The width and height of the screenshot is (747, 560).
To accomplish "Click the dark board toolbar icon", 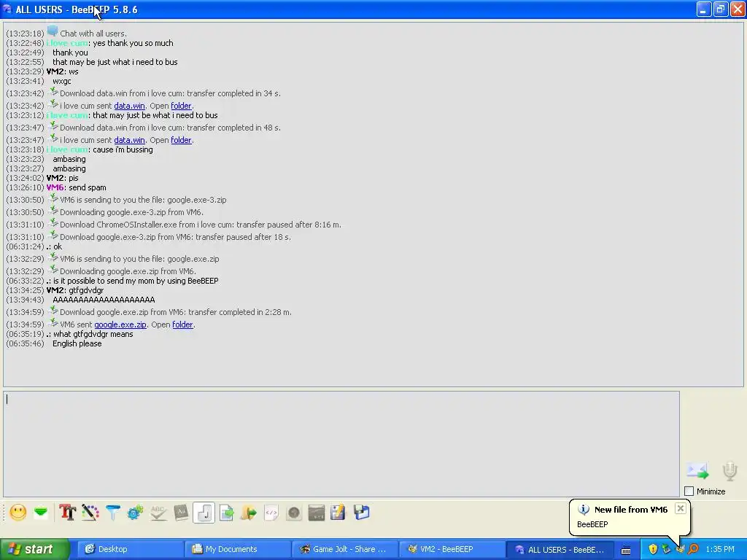I will point(317,513).
